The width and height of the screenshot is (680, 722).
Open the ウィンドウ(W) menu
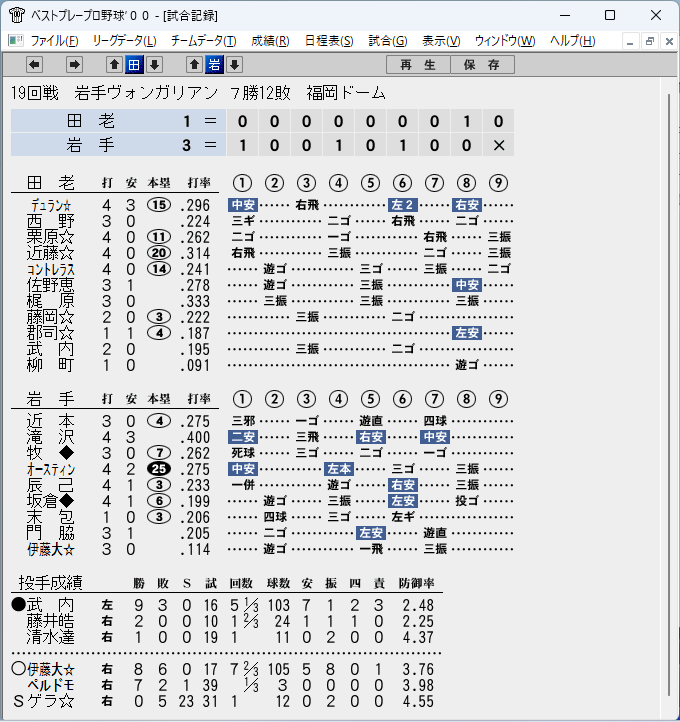(x=505, y=41)
